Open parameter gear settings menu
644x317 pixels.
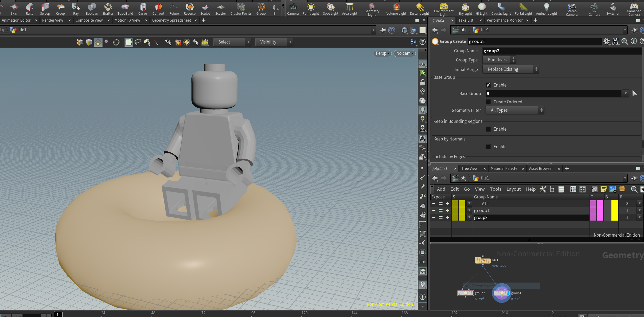pos(606,41)
